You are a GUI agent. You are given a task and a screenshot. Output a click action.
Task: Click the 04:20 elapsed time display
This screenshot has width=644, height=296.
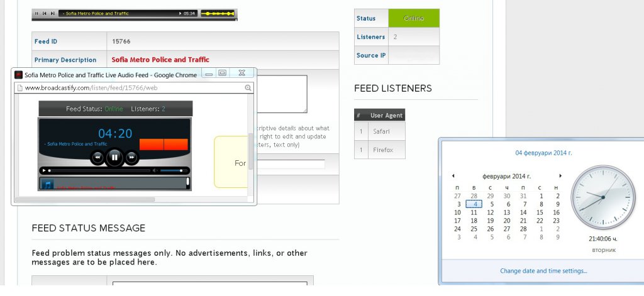pos(116,133)
